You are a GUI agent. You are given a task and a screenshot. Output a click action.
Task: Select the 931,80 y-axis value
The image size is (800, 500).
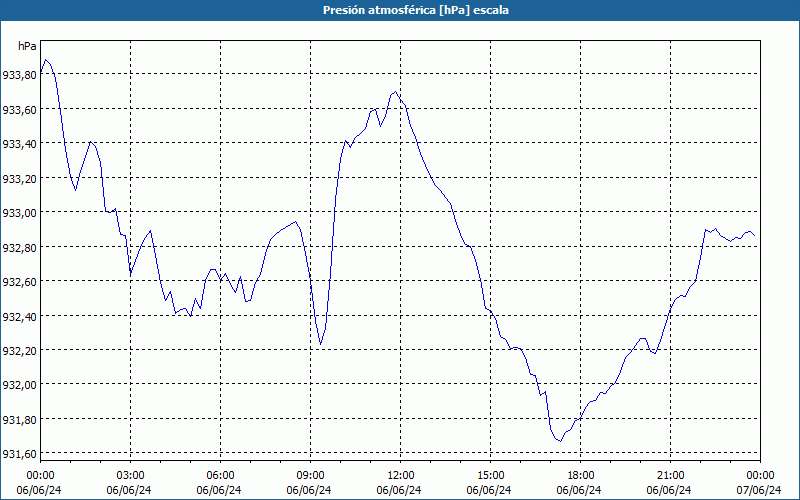click(x=19, y=419)
